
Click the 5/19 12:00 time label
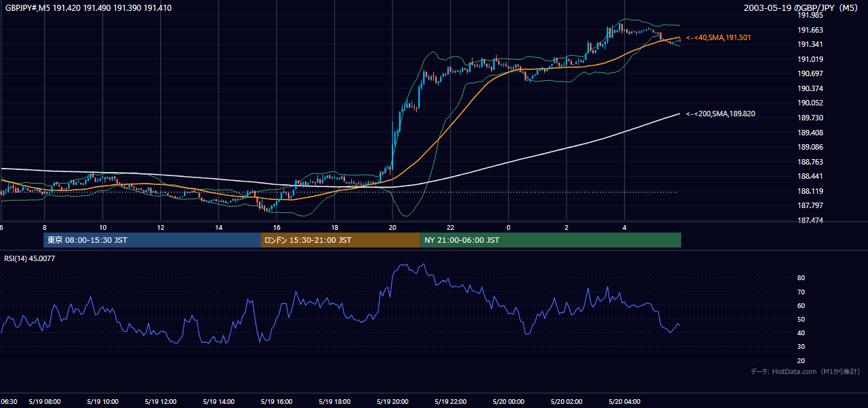click(161, 402)
